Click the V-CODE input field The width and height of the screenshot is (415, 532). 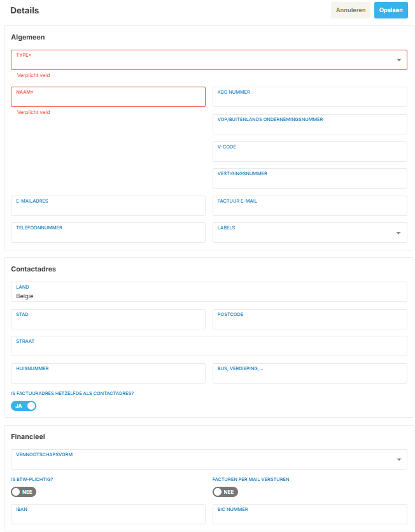tap(310, 152)
